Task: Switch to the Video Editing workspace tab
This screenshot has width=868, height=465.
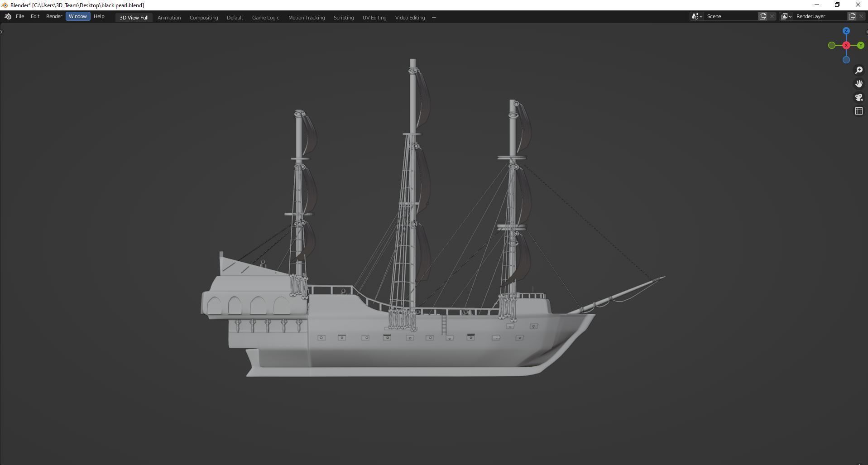Action: [410, 17]
